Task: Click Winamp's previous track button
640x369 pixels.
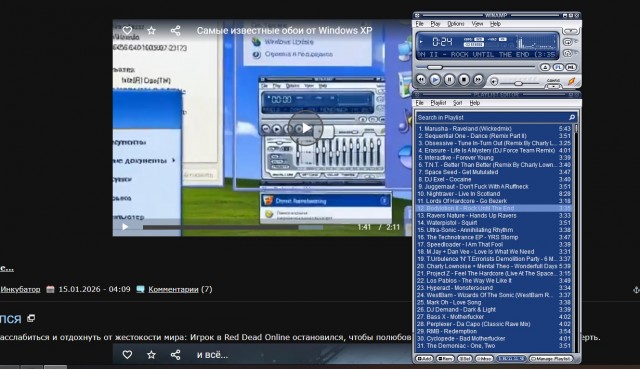Action: [x=421, y=80]
